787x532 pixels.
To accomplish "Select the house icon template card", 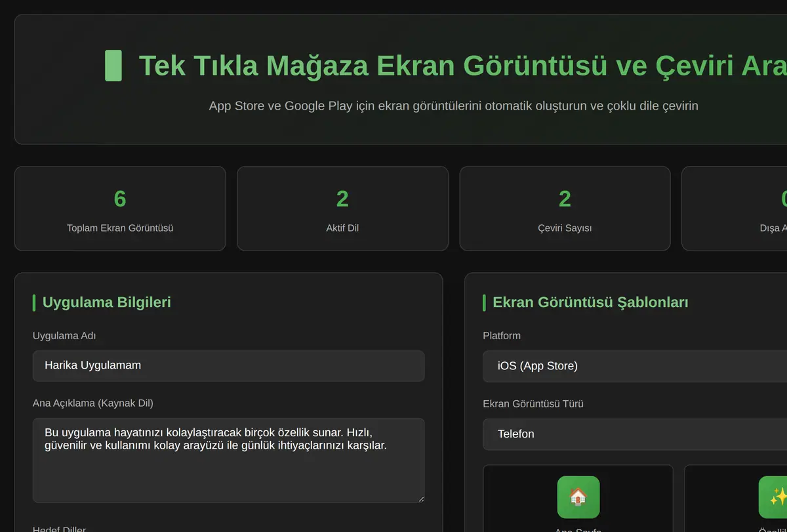I will coord(578,499).
